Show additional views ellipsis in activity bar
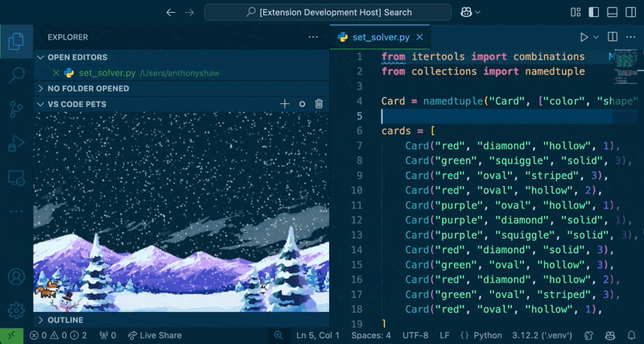Screen dimensions: 644x344 pos(16,212)
